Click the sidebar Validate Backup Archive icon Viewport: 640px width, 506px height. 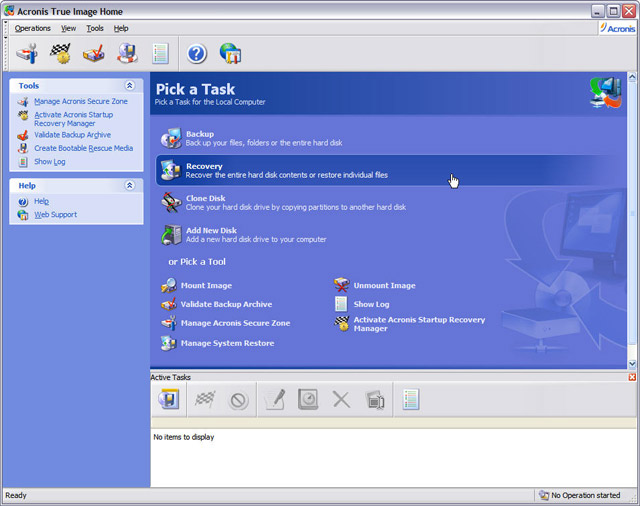[23, 135]
